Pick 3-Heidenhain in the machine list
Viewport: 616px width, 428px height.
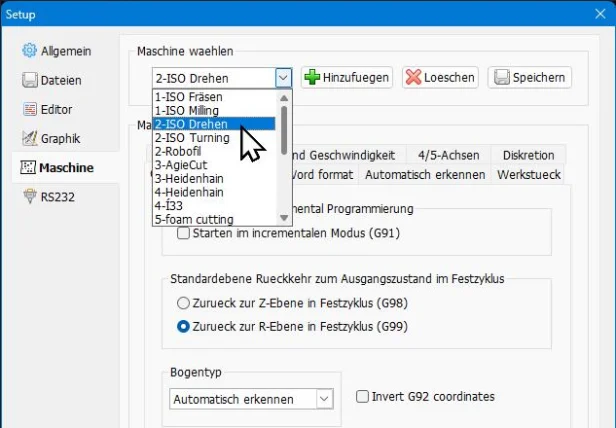(189, 179)
